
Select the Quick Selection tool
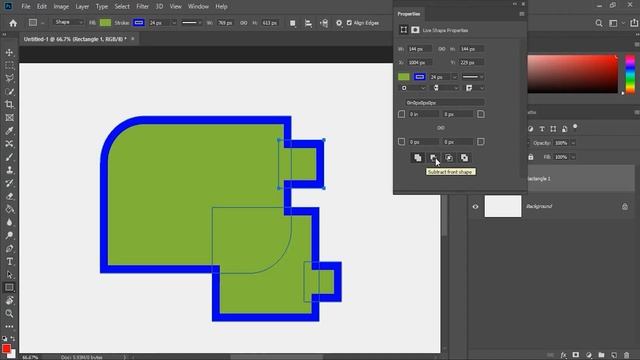[x=9, y=91]
